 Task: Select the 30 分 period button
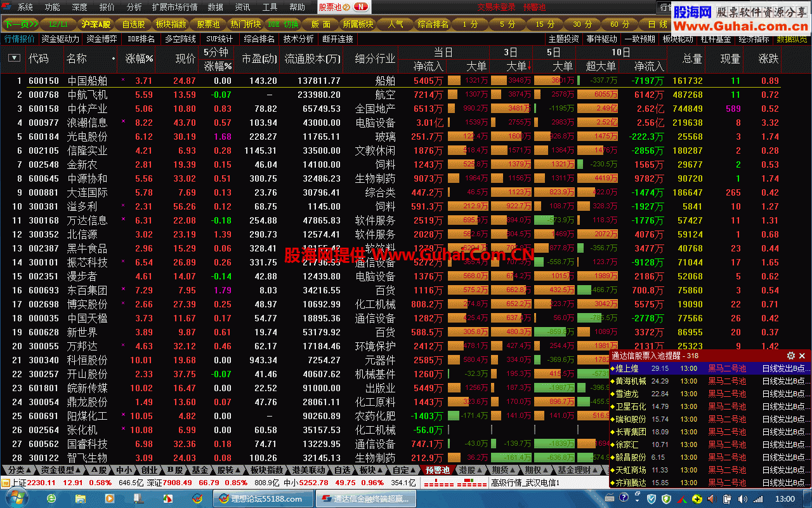582,24
